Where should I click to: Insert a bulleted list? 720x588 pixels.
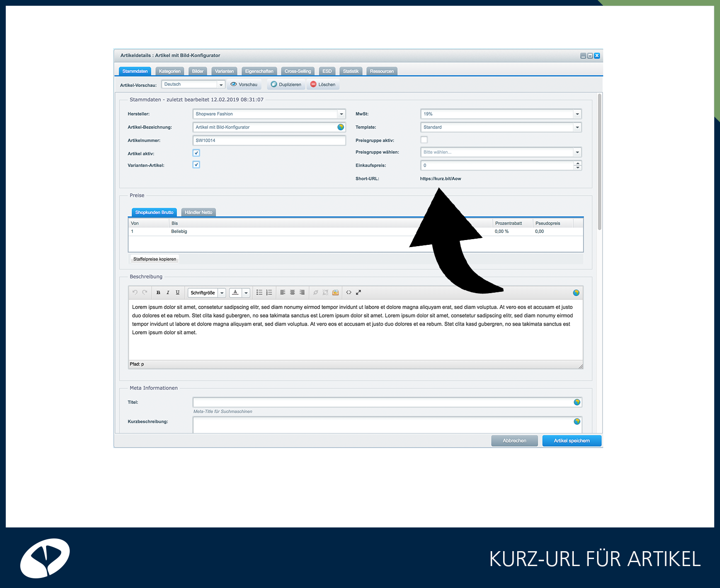pyautogui.click(x=259, y=292)
